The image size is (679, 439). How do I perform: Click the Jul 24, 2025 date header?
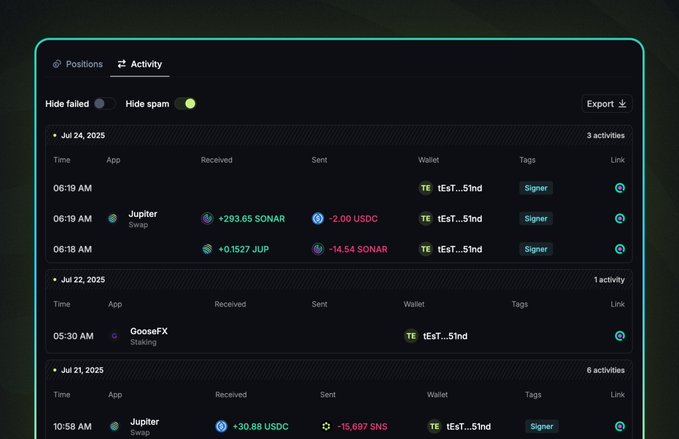pos(83,136)
